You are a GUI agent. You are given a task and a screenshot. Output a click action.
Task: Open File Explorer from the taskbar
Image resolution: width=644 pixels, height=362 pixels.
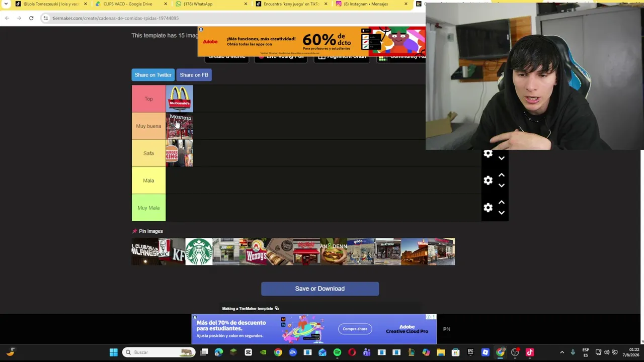(441, 352)
